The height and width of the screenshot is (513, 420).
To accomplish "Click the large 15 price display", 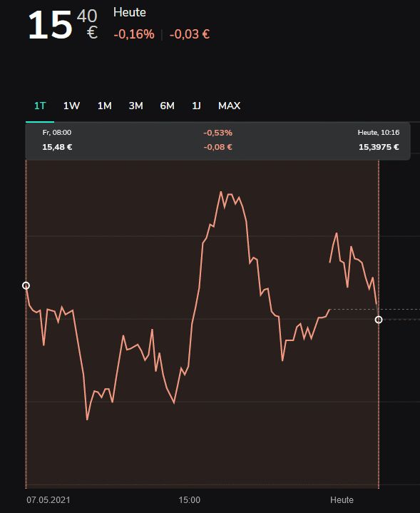I will [50, 25].
